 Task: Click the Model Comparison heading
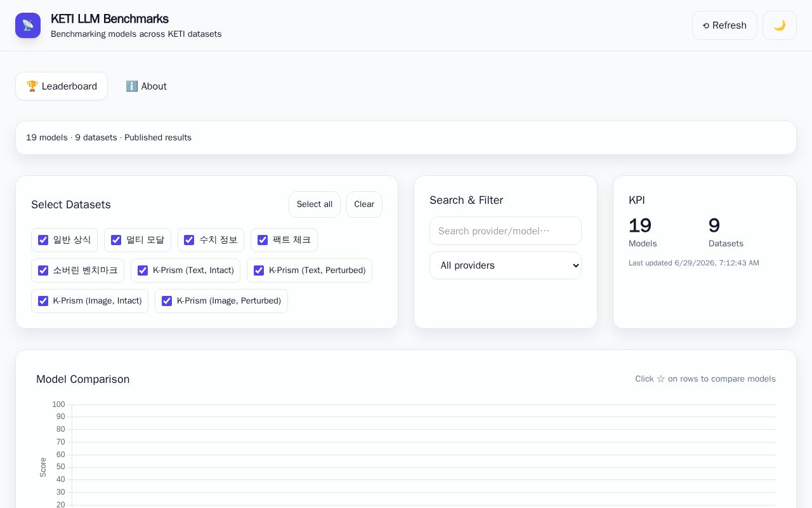[x=83, y=379]
